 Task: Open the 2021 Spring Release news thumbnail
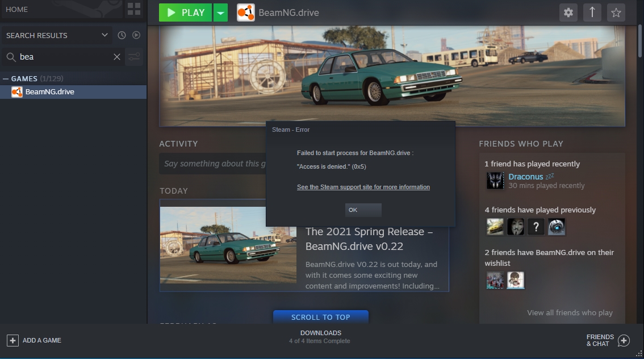point(228,245)
